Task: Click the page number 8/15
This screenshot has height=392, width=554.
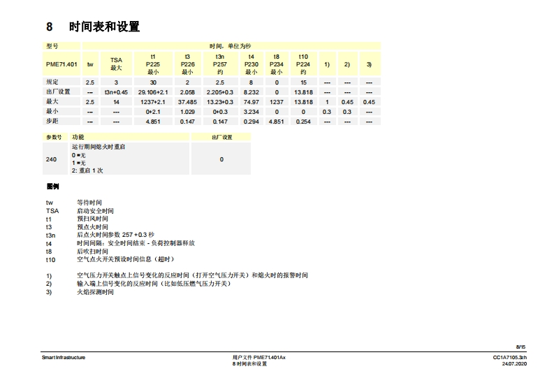Action: (x=520, y=347)
